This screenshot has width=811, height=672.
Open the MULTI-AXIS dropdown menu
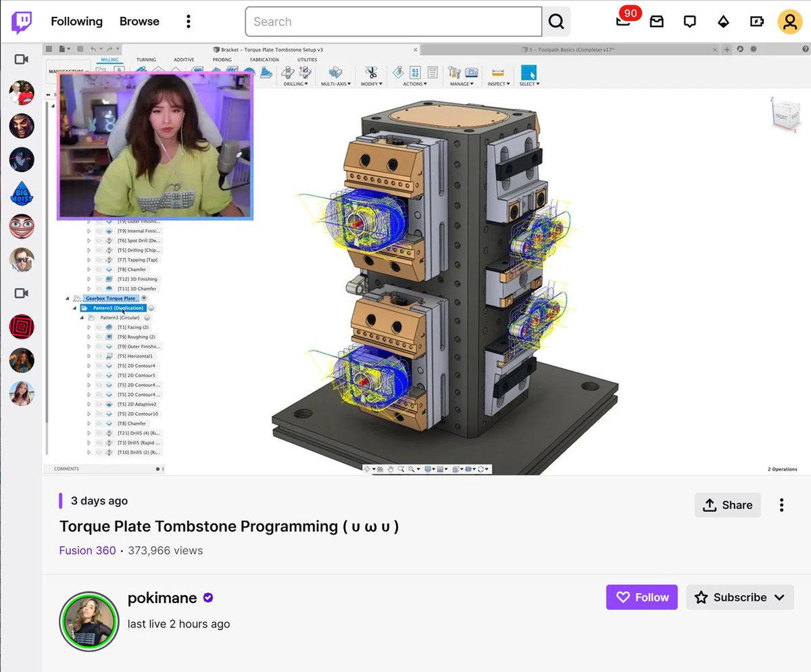335,84
